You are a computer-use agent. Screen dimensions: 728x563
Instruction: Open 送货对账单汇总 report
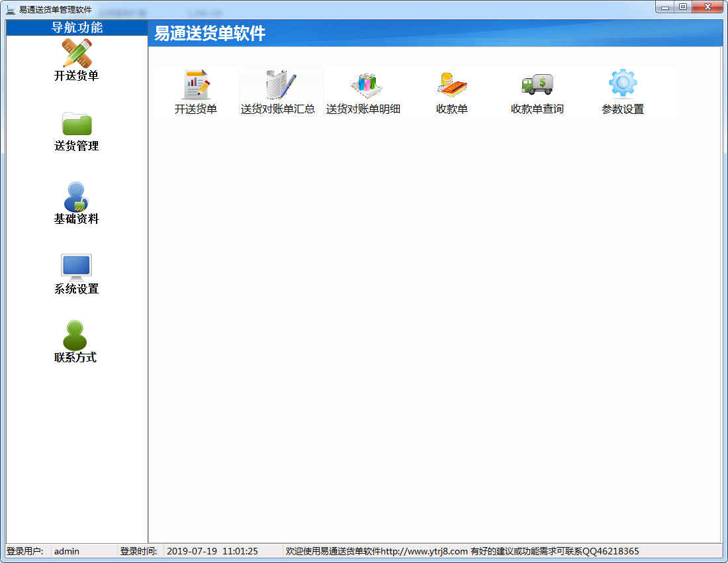click(x=281, y=92)
